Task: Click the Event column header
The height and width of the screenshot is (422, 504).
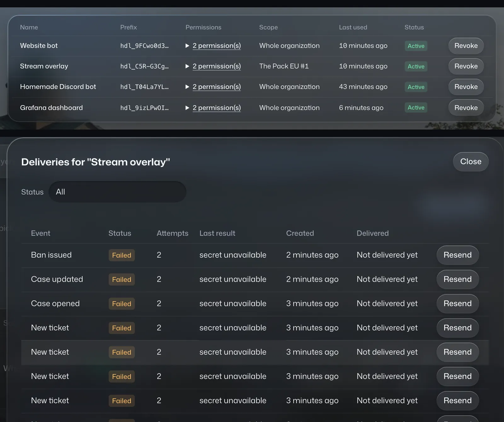Action: point(41,233)
